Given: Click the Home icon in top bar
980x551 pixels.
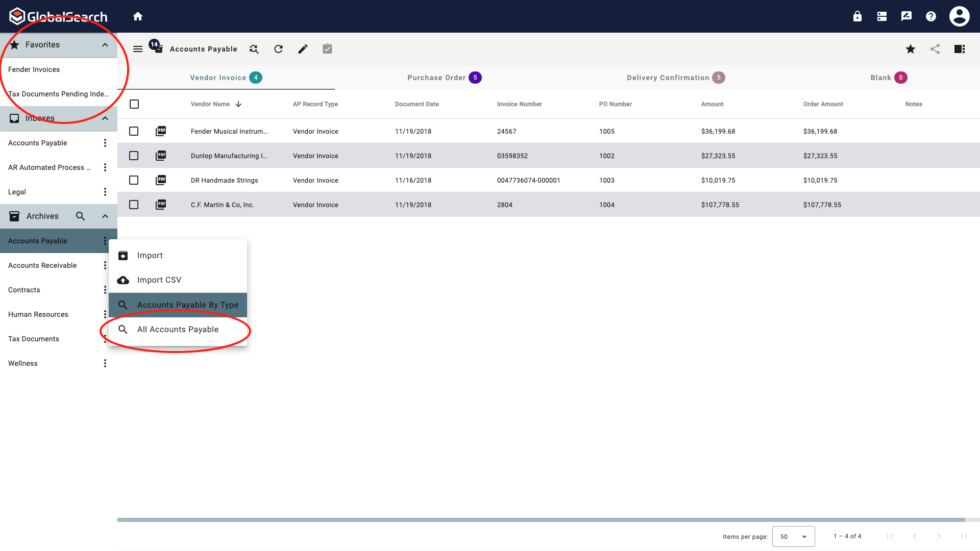Looking at the screenshot, I should 138,16.
